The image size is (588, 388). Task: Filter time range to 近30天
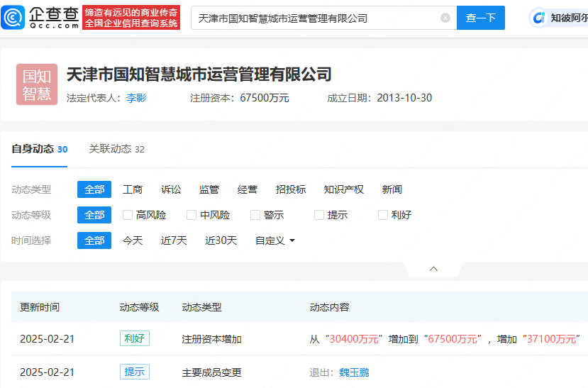[221, 240]
